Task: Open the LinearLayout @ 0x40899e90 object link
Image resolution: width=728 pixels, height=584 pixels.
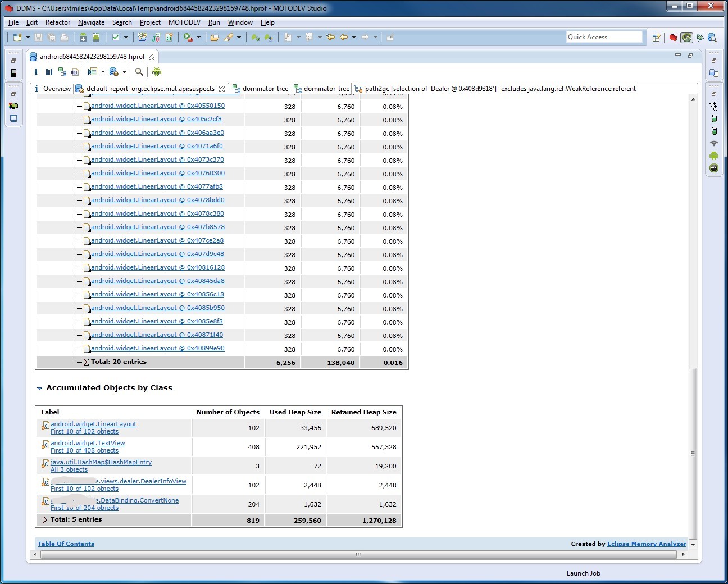Action: tap(158, 348)
